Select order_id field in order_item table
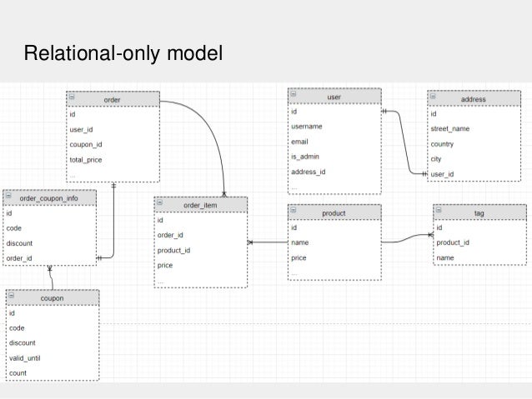Screen dimensions: 532x399 201,235
